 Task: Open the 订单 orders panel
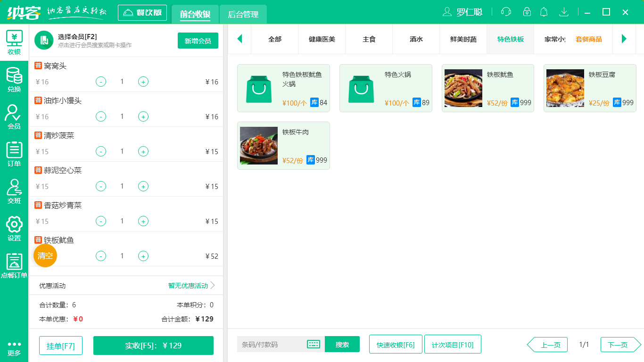click(14, 154)
